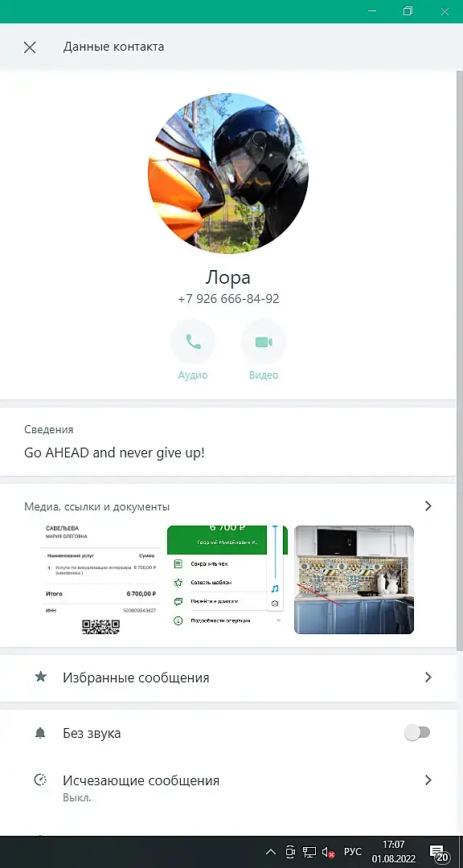Start a video call with the camera icon

pos(264,342)
